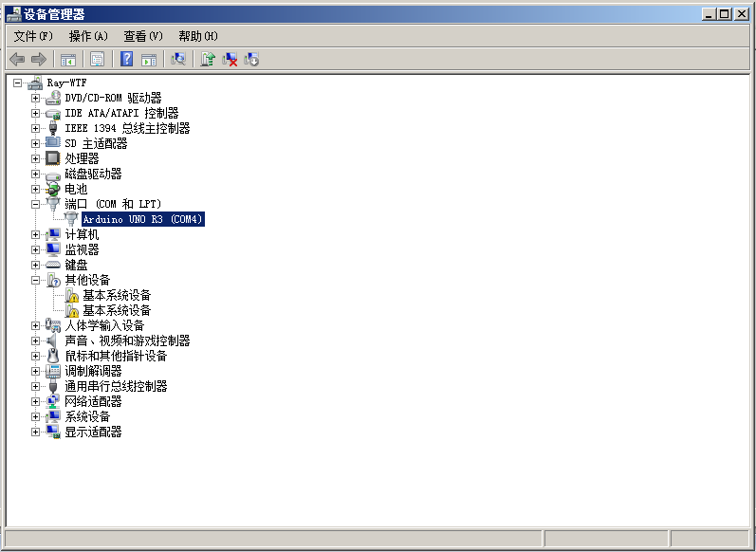Click Scan for hardware changes icon
Screen dimensions: 756x552
point(178,59)
